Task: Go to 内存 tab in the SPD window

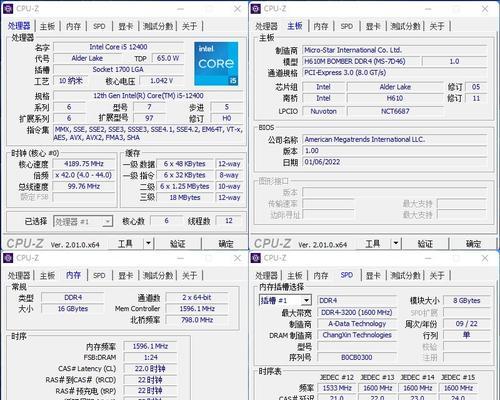Action: pyautogui.click(x=321, y=275)
